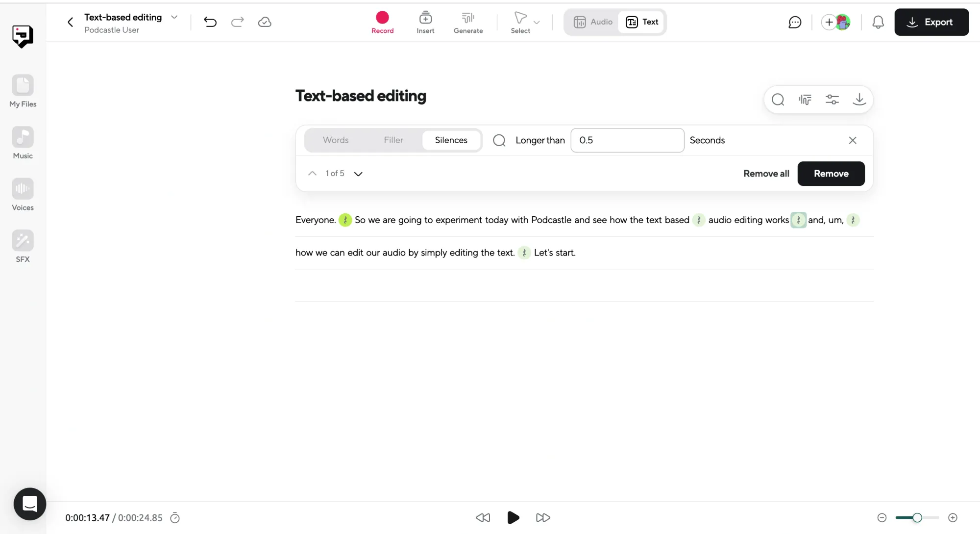Select the Silences filter tab

pyautogui.click(x=451, y=140)
